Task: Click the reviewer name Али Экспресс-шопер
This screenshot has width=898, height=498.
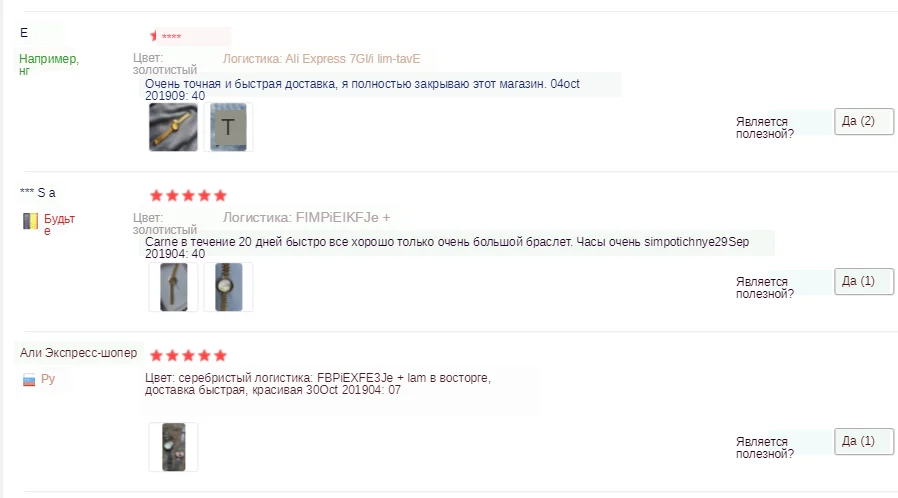Action: pyautogui.click(x=78, y=353)
